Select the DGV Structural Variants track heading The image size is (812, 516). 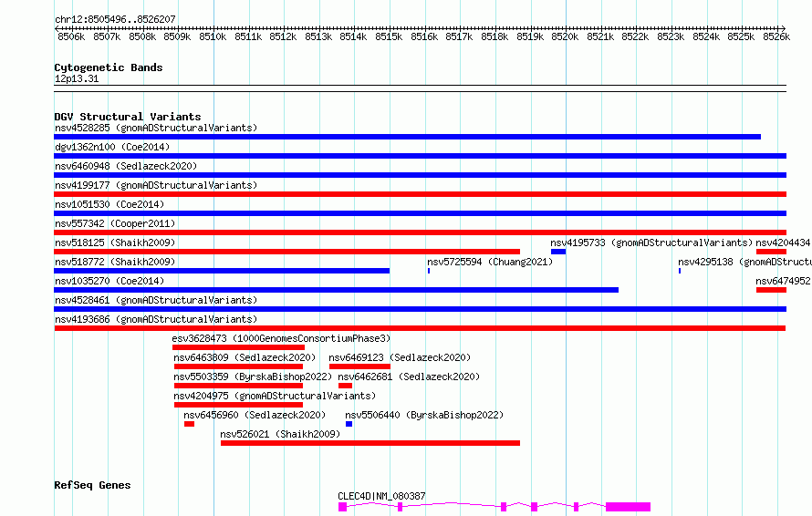(x=128, y=117)
